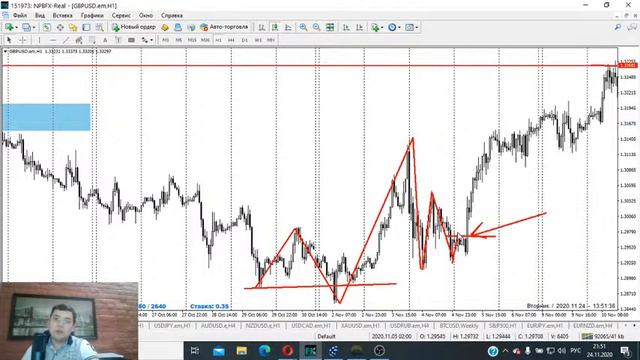Viewport: 640px width, 360px height.
Task: Click the Profiles toolbar icon
Action: point(27,27)
